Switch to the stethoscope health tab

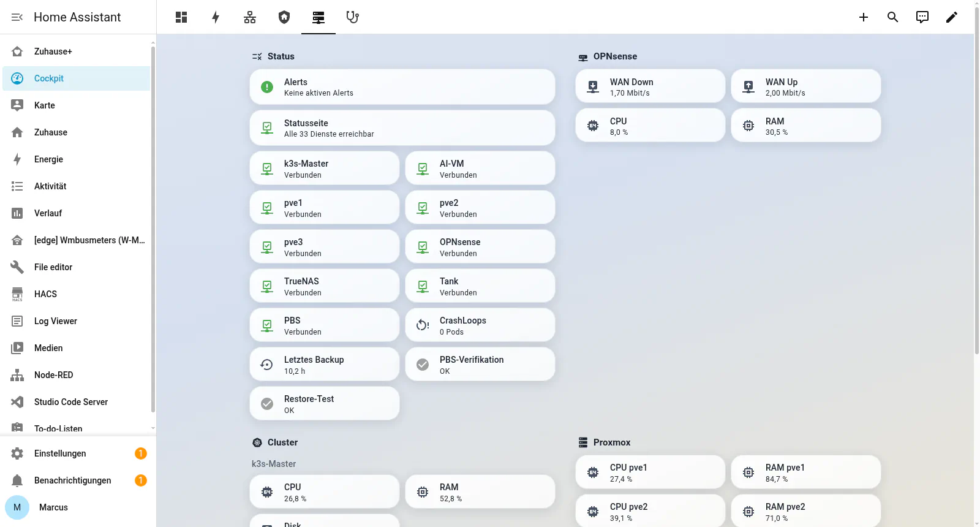click(x=353, y=17)
